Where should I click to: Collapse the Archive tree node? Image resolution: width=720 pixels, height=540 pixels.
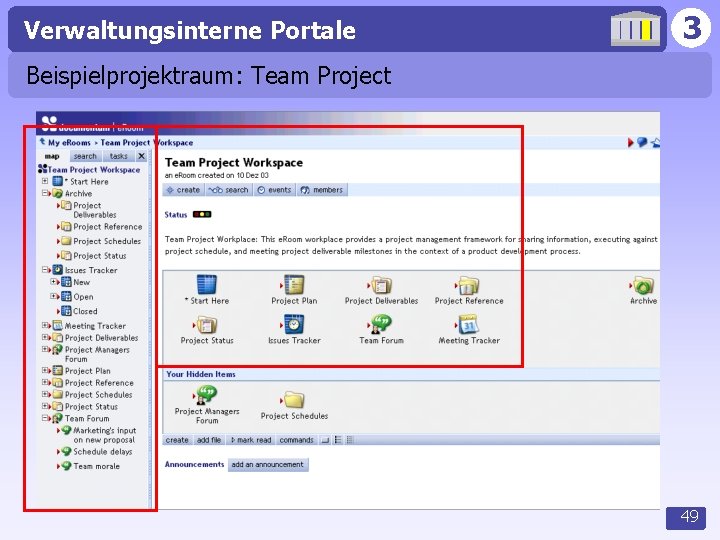[45, 193]
